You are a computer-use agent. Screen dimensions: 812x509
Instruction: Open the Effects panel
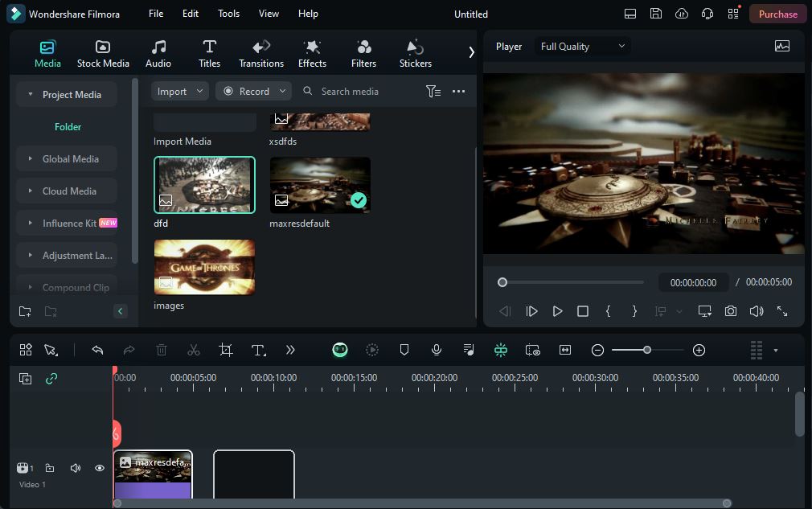312,52
